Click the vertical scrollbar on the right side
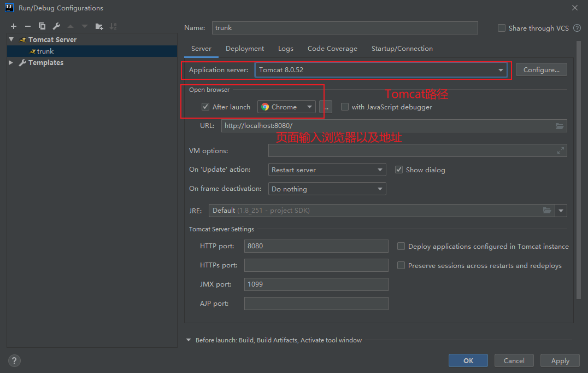Viewport: 588px width, 373px height. click(578, 170)
